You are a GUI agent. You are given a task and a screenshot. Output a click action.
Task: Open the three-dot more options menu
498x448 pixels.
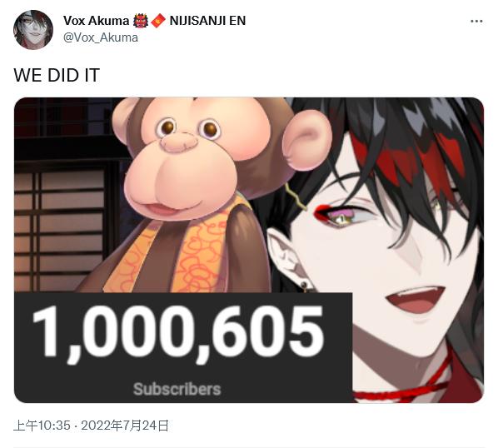coord(476,22)
